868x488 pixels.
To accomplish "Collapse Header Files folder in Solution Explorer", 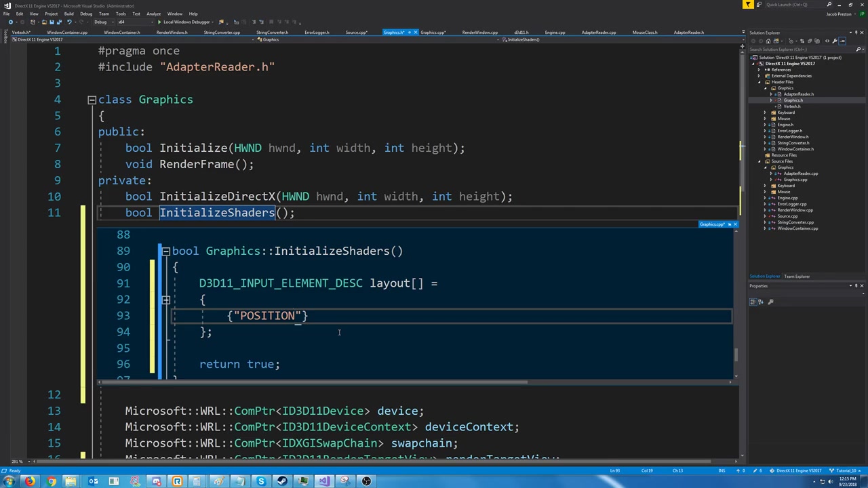I will pos(759,82).
